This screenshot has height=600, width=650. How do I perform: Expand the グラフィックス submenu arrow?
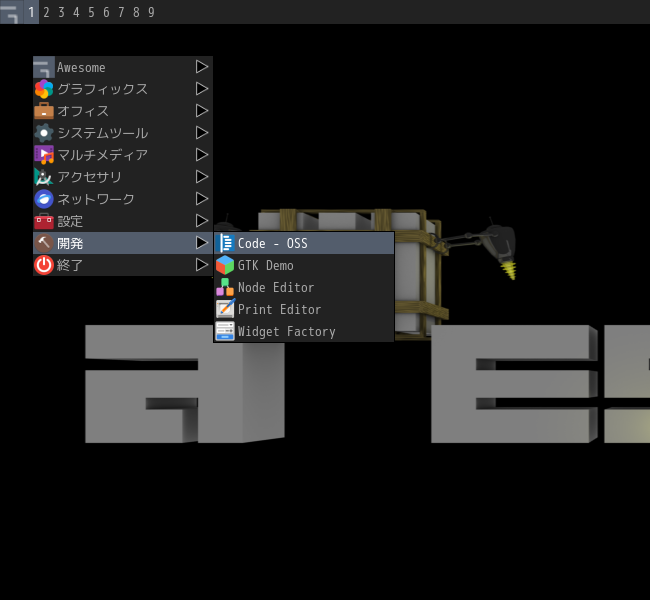pos(202,89)
